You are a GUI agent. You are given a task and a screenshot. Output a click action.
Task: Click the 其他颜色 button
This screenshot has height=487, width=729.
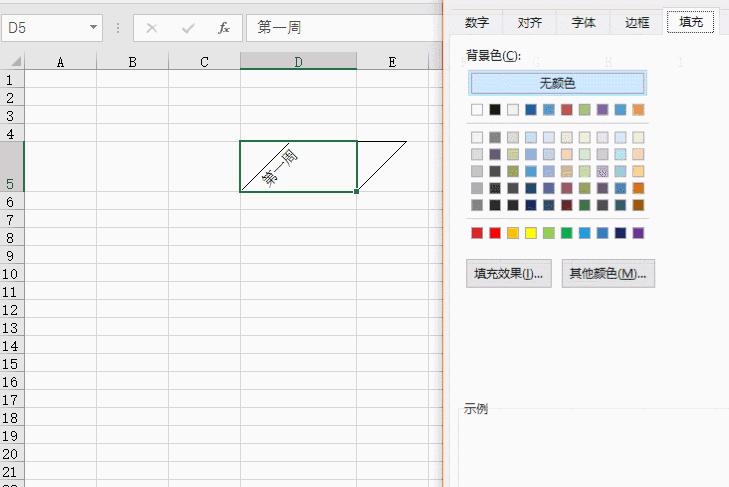coord(607,273)
